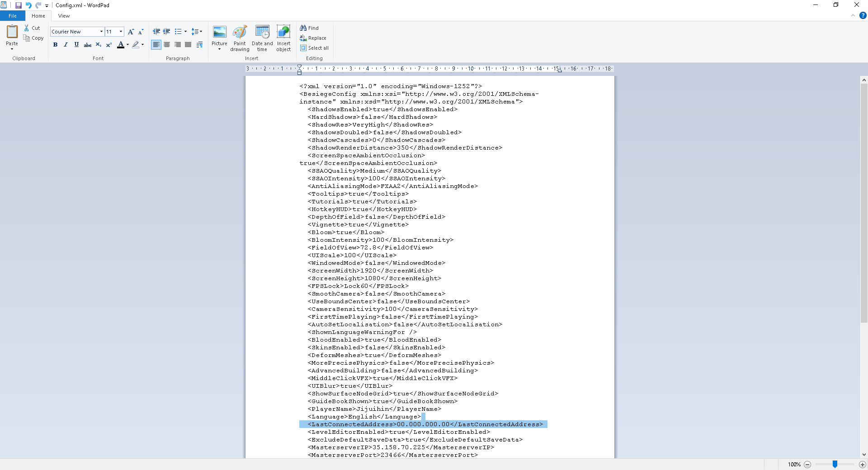Image resolution: width=868 pixels, height=470 pixels.
Task: Copy the selected text
Action: 34,38
